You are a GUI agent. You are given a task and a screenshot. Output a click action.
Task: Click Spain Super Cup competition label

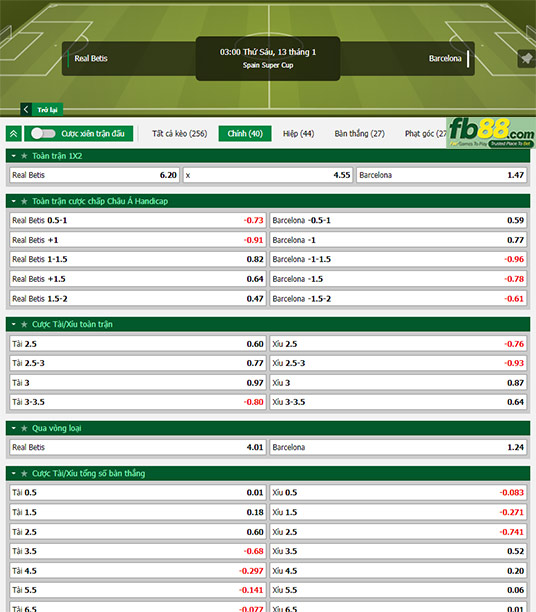[268, 65]
